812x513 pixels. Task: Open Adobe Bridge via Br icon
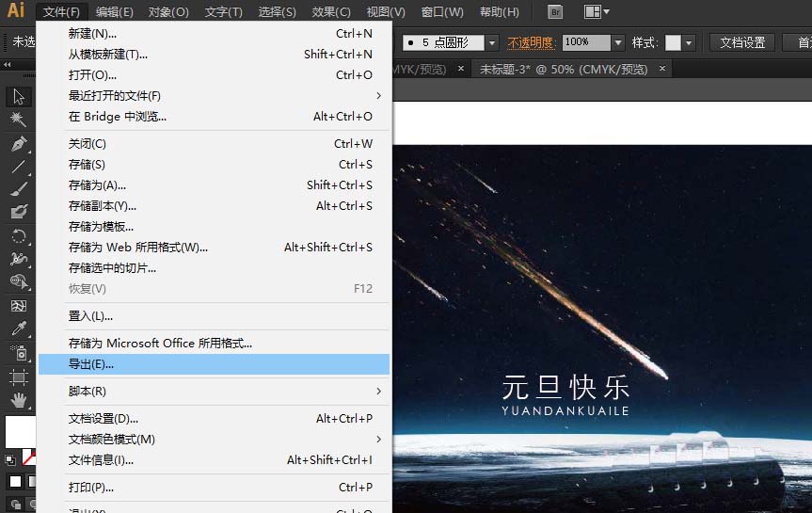point(554,11)
